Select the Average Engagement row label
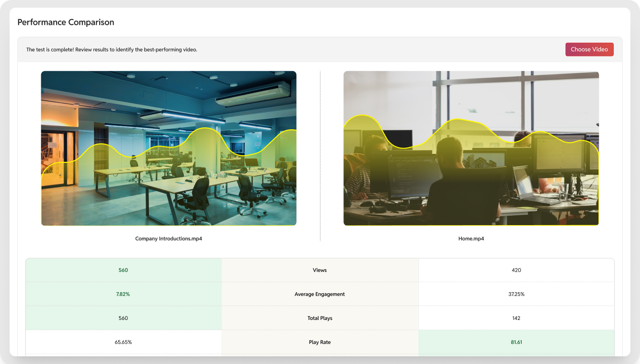 pos(320,294)
